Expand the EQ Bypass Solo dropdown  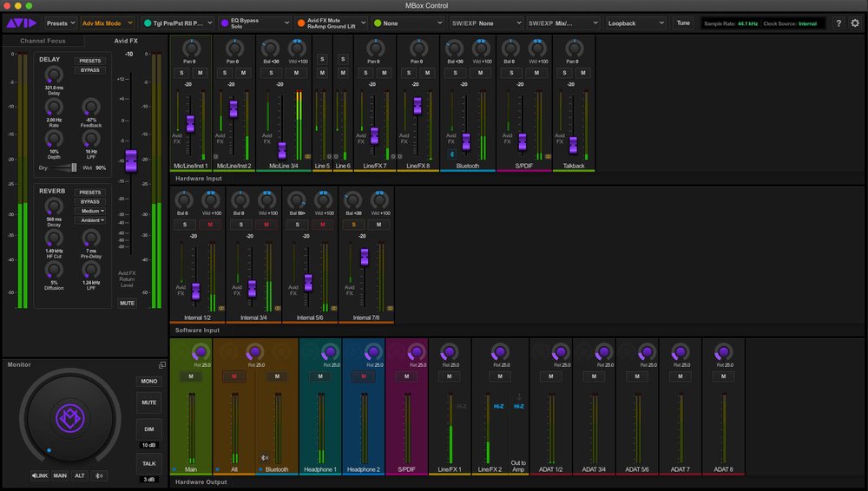254,23
